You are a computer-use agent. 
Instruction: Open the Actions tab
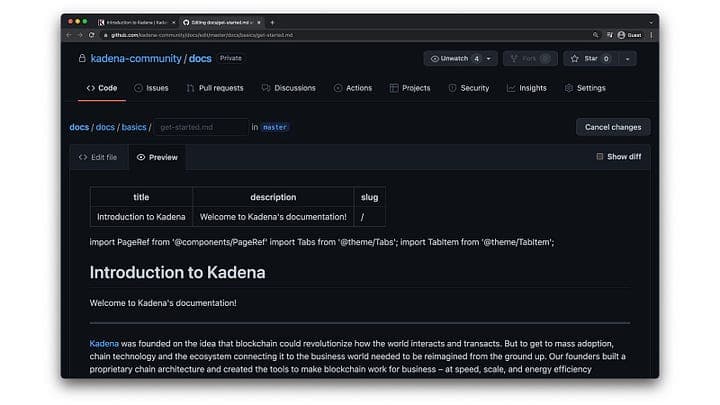(x=353, y=88)
